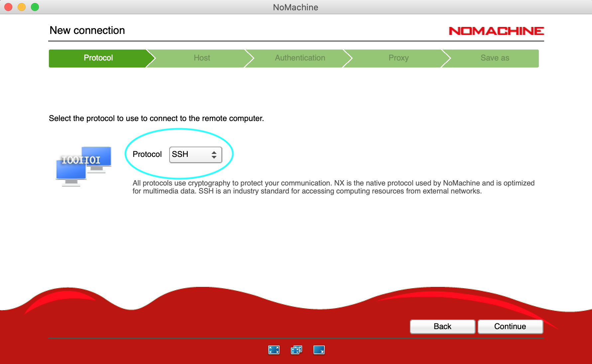The width and height of the screenshot is (592, 364).
Task: Open the Save as step
Action: tap(495, 58)
